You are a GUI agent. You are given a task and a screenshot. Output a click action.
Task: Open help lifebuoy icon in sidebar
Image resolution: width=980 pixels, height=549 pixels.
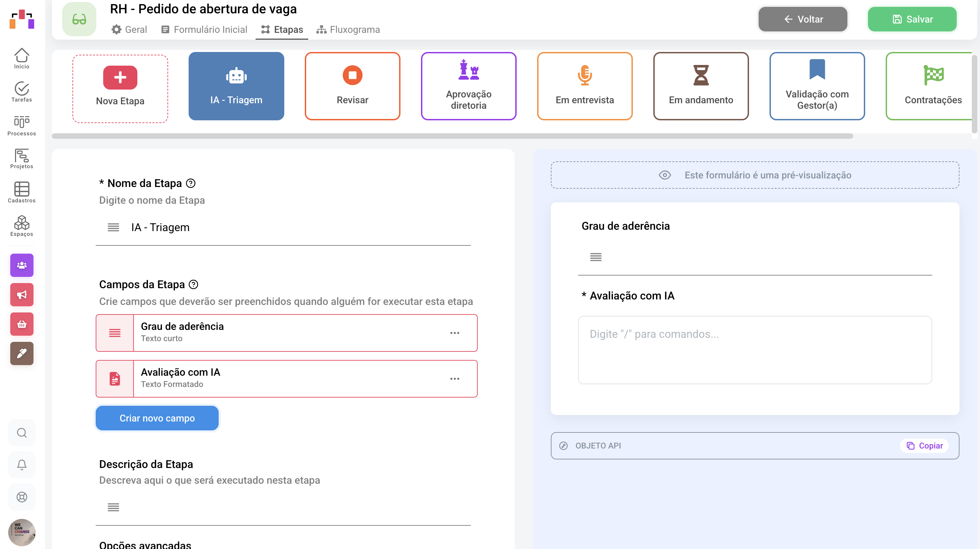coord(22,497)
